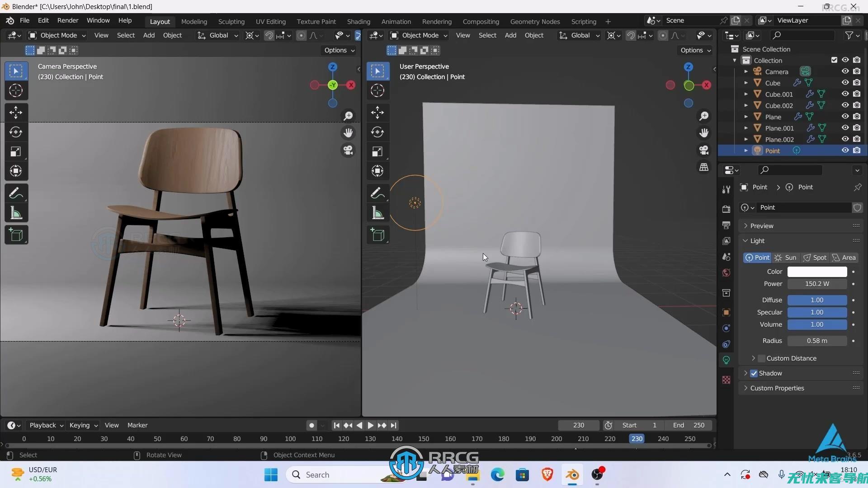Open the Physics properties tab
Viewport: 868px width, 488px height.
pyautogui.click(x=726, y=328)
